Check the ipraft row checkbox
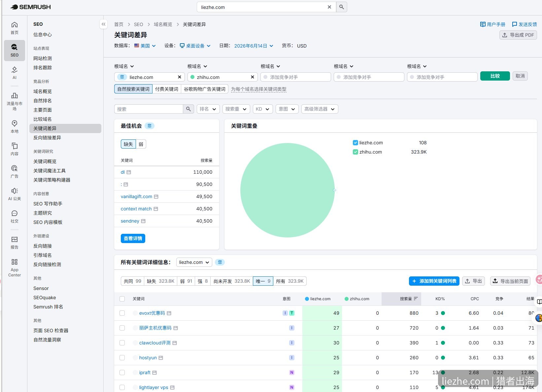The height and width of the screenshot is (392, 542). 122,373
